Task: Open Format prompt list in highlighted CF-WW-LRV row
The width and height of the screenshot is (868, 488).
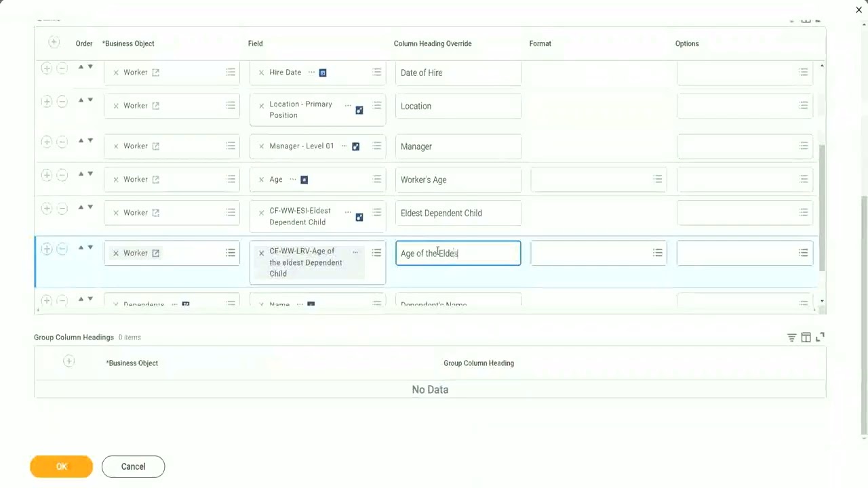Action: pyautogui.click(x=657, y=253)
